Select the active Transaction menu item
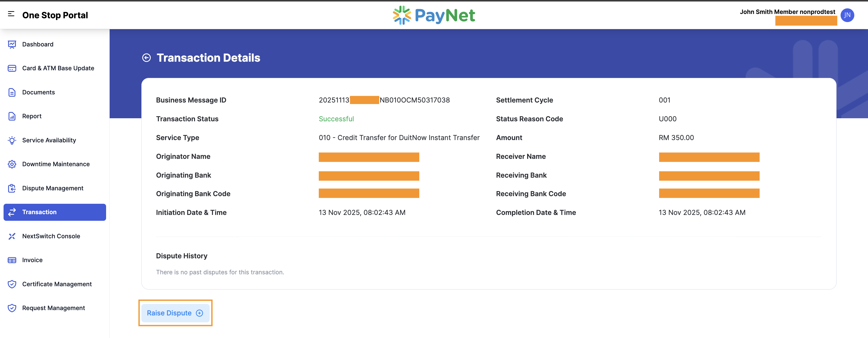The width and height of the screenshot is (868, 338). (x=55, y=212)
